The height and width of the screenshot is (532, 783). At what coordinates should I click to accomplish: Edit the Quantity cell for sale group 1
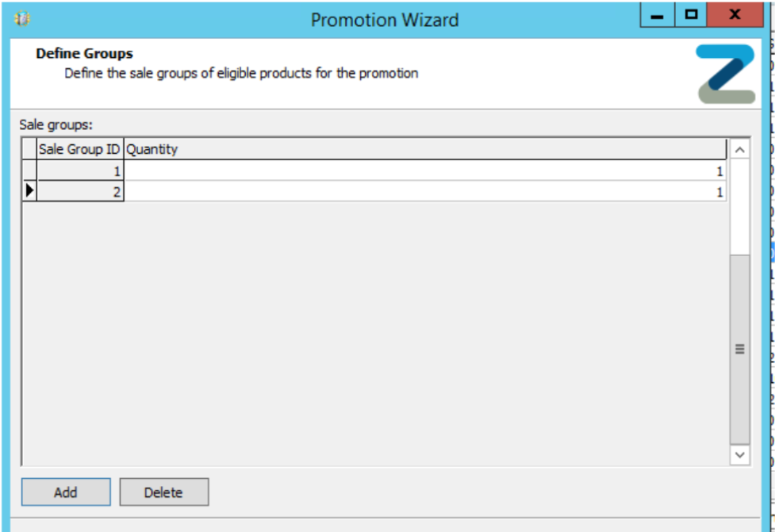click(x=424, y=170)
